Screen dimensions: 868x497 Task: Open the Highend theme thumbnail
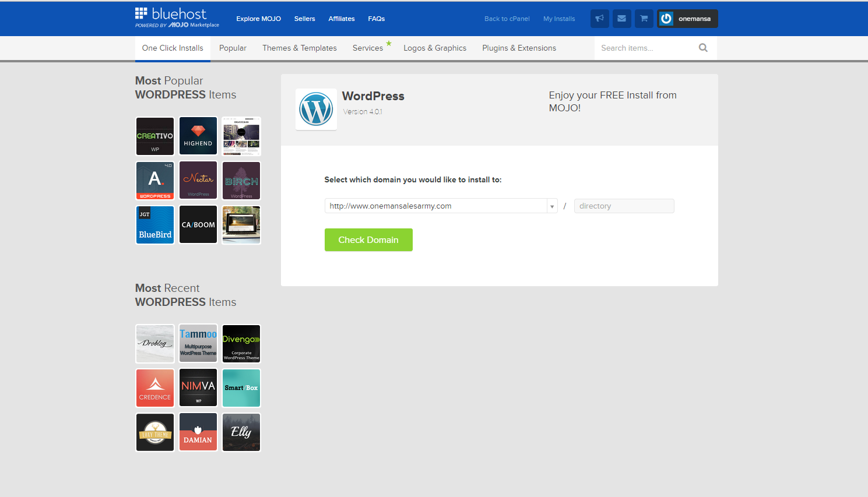point(198,136)
